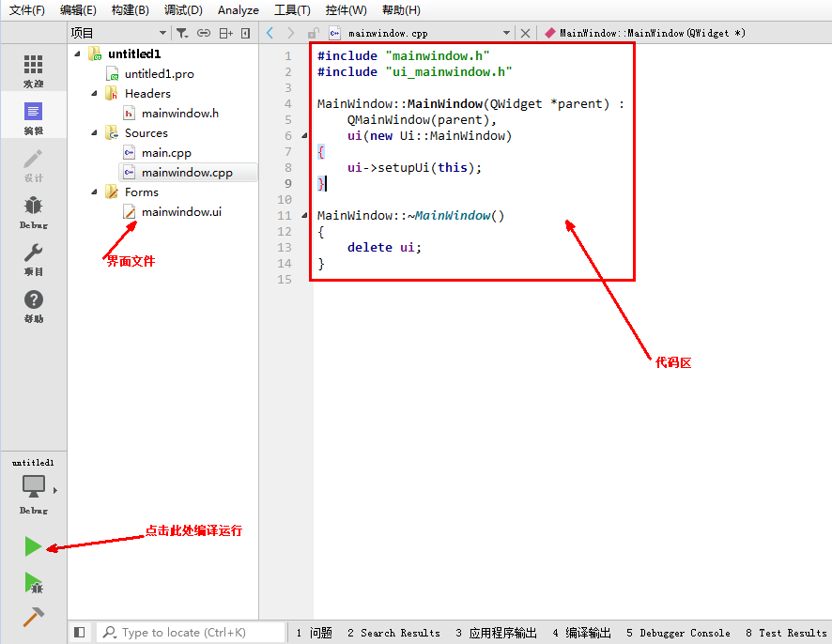Screen dimensions: 832x644
Task: Click the filter tree funnel icon
Action: tap(182, 34)
